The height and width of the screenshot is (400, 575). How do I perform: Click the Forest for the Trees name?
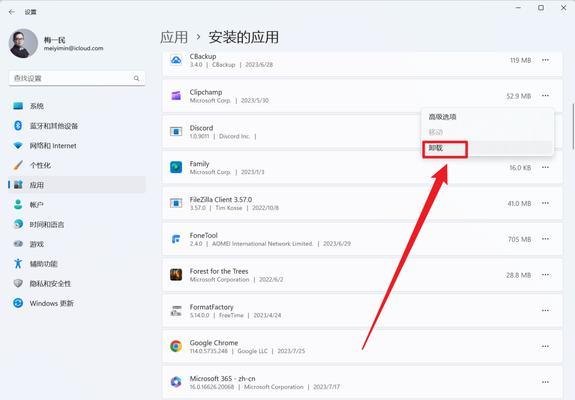219,271
